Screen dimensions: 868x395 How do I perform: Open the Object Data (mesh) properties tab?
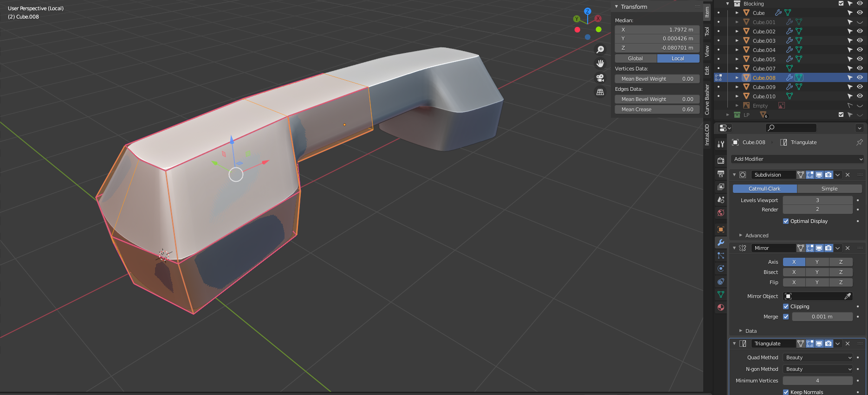pos(721,294)
